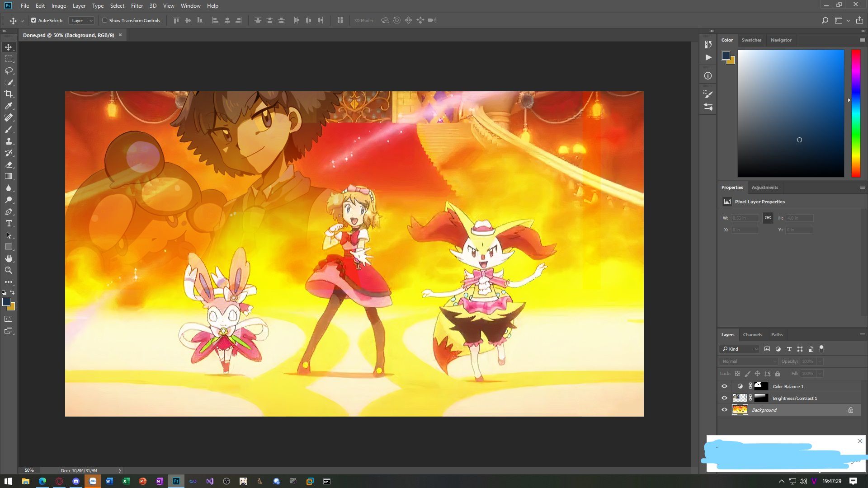This screenshot has height=488, width=868.
Task: Select the Pen tool
Action: coord(9,212)
